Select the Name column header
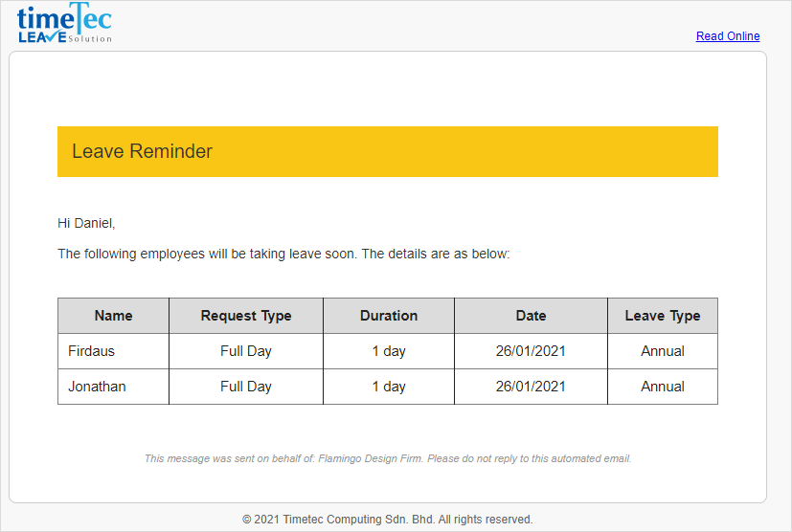This screenshot has width=792, height=532. point(113,316)
